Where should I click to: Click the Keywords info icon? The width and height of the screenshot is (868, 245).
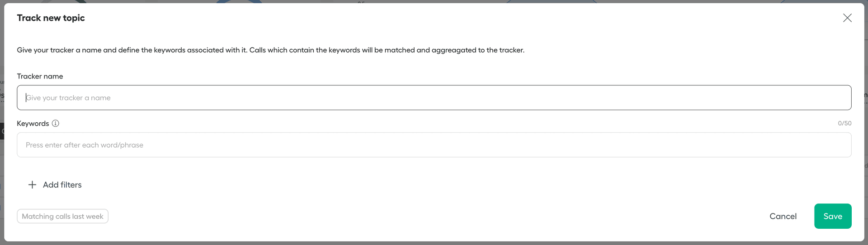click(x=56, y=123)
